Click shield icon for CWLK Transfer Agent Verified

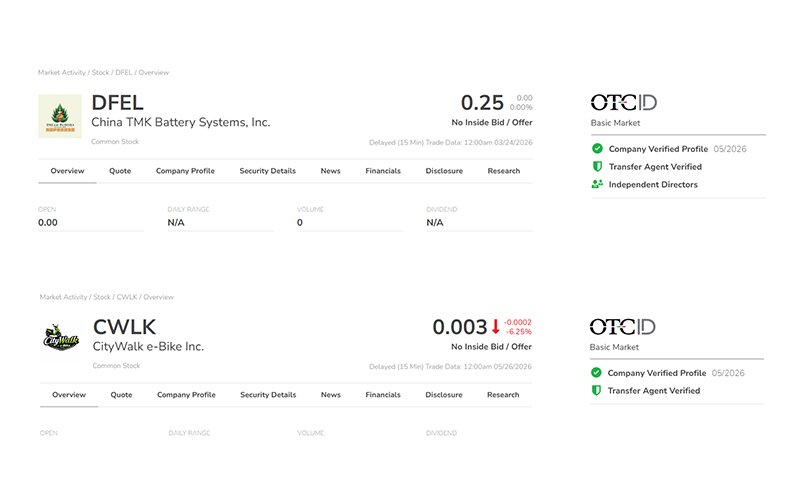[x=596, y=390]
